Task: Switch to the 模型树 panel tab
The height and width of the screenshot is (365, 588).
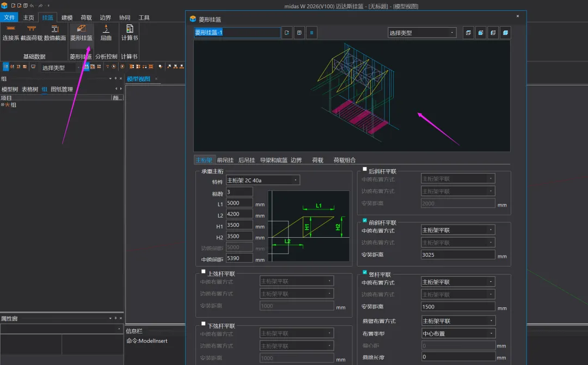Action: point(10,89)
